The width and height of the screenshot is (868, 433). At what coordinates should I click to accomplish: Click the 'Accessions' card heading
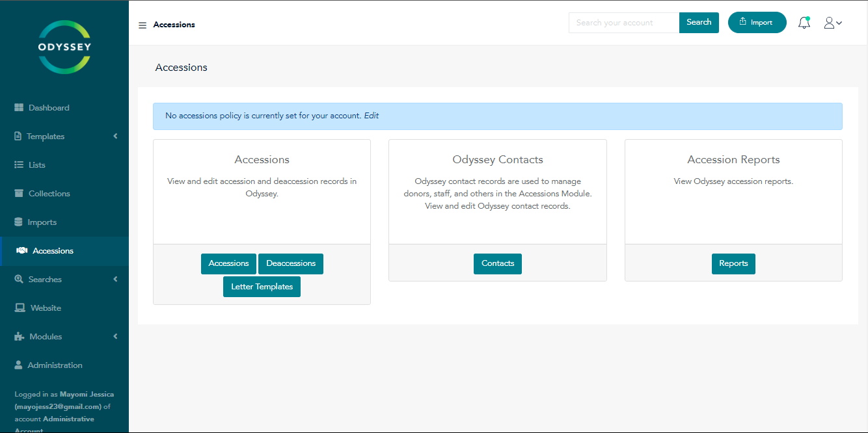coord(262,160)
